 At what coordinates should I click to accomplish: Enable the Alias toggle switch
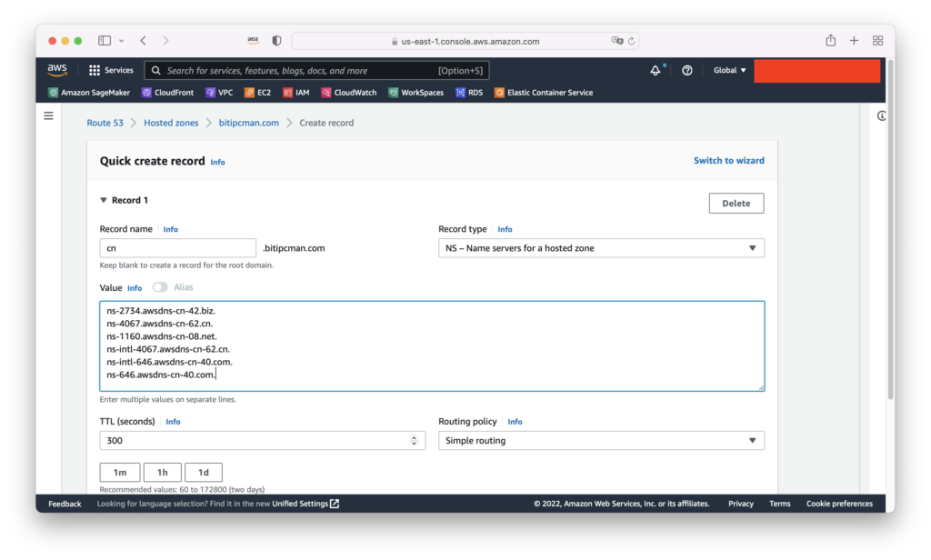pyautogui.click(x=160, y=287)
